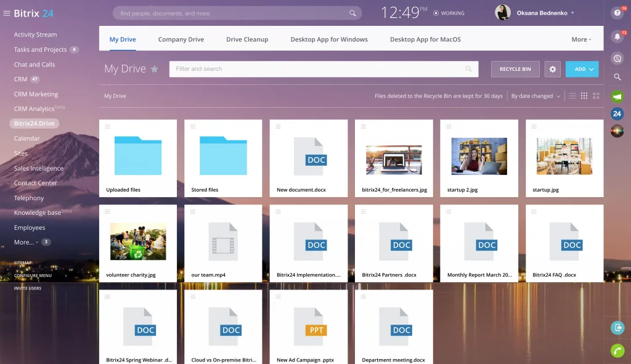Toggle the hamburger main menu
Image resolution: width=631 pixels, height=364 pixels.
click(x=7, y=13)
